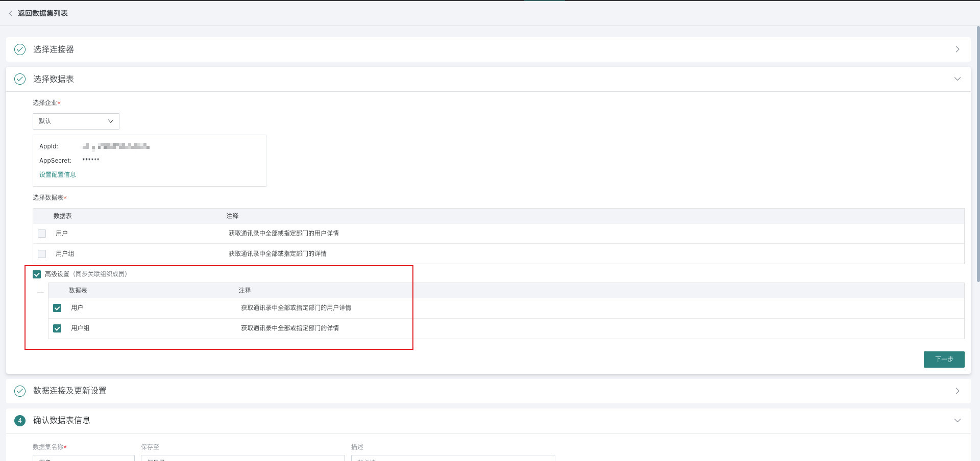Screen dimensions: 980x461
Task: Uncheck the 高级设置 checkbox
Action: 37,274
